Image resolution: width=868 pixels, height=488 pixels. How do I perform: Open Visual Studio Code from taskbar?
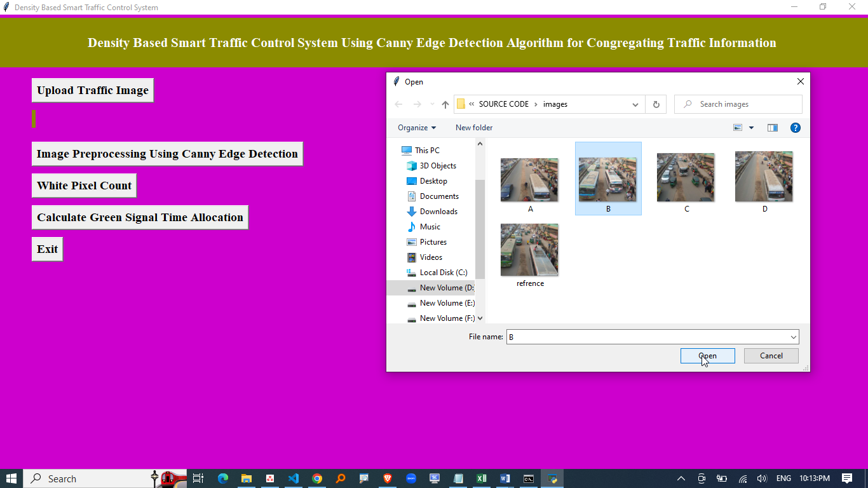click(293, 478)
